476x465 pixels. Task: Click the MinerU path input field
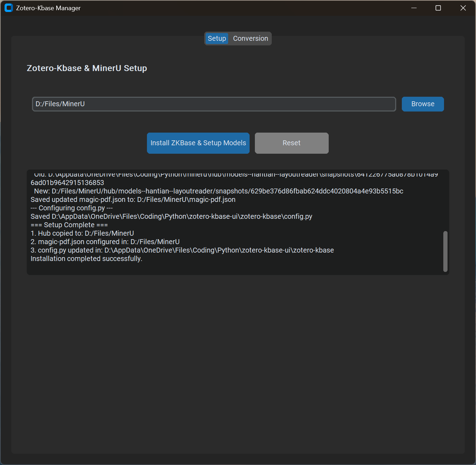214,104
